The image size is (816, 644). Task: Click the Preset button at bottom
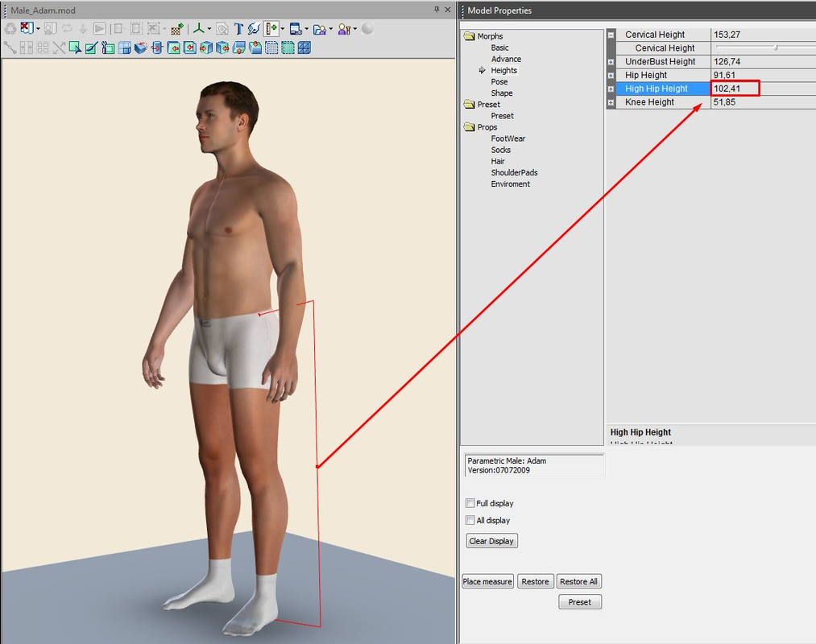[580, 602]
